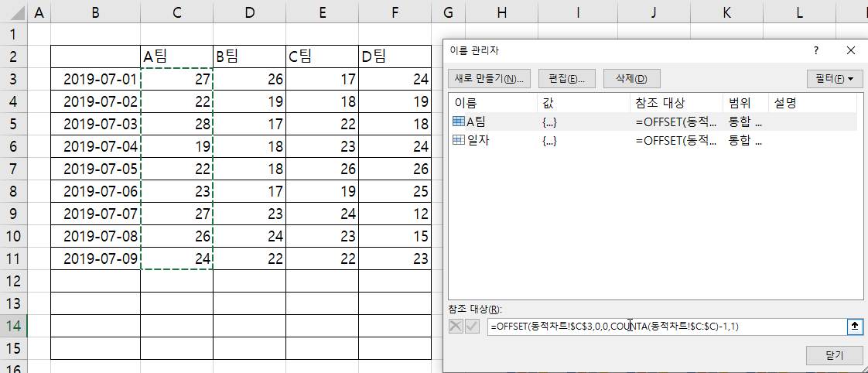Open the help question mark in Name Manager
The image size is (868, 373).
(815, 51)
